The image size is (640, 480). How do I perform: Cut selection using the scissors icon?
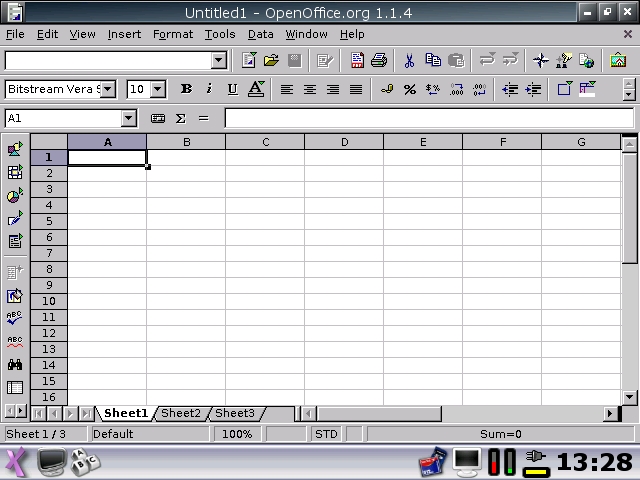pyautogui.click(x=410, y=61)
